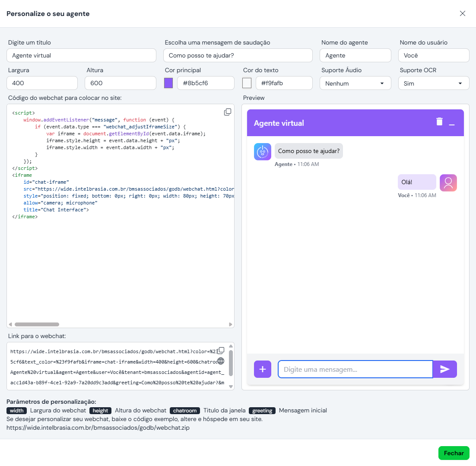The width and height of the screenshot is (476, 466).
Task: Click the title field 'Agente virtual'
Action: (x=81, y=55)
